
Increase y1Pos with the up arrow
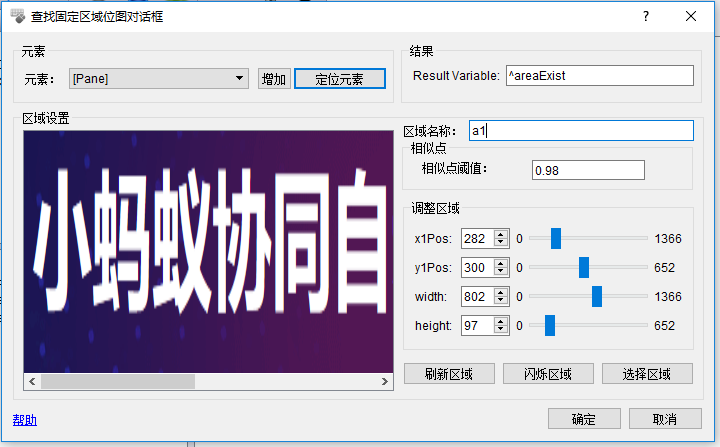click(x=501, y=263)
